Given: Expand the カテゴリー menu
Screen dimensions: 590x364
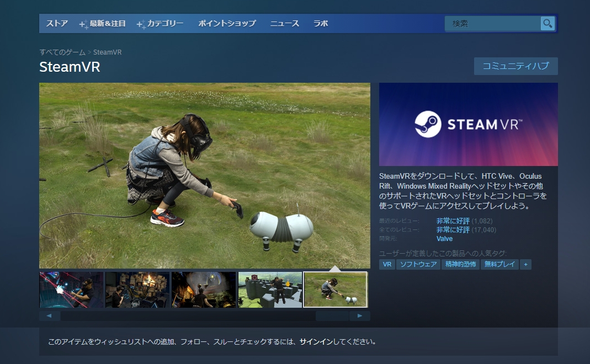Looking at the screenshot, I should click(x=160, y=23).
